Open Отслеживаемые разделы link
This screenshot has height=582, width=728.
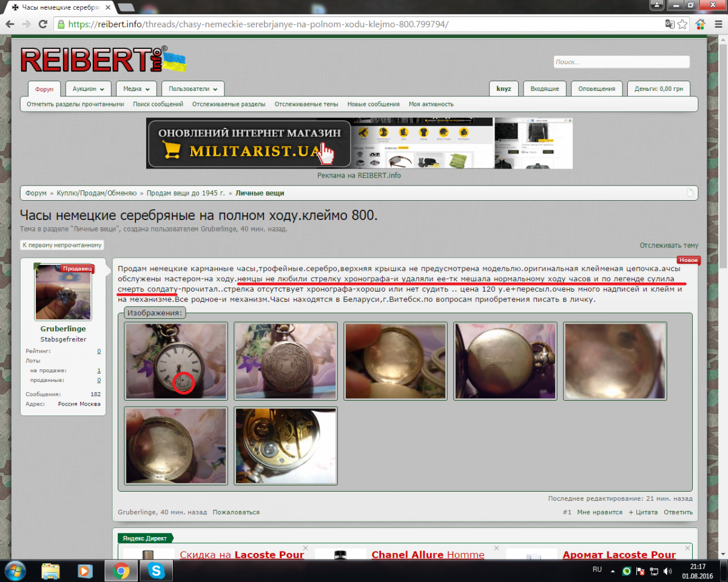coord(229,104)
